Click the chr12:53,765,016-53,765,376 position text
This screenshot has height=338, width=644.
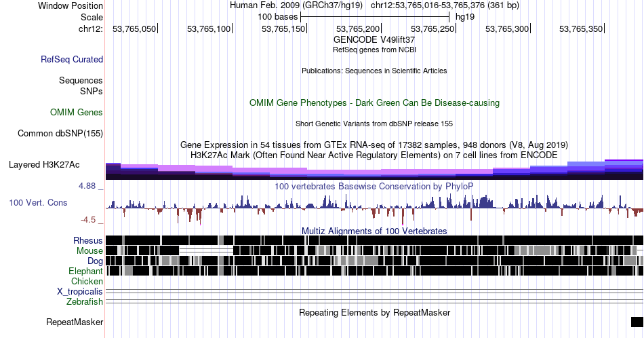coord(445,5)
